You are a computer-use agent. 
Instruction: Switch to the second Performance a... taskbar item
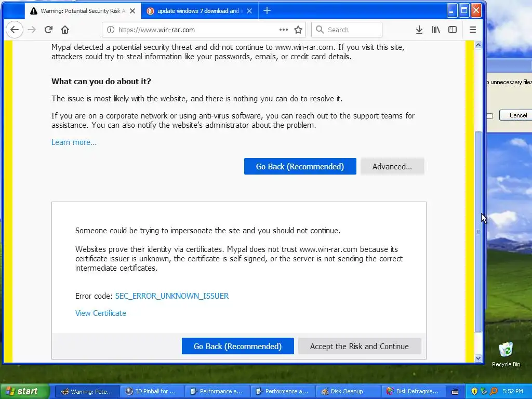(x=283, y=391)
